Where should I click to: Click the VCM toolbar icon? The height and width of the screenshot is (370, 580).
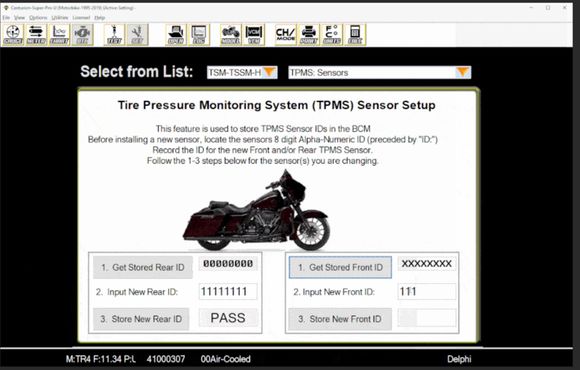point(254,35)
